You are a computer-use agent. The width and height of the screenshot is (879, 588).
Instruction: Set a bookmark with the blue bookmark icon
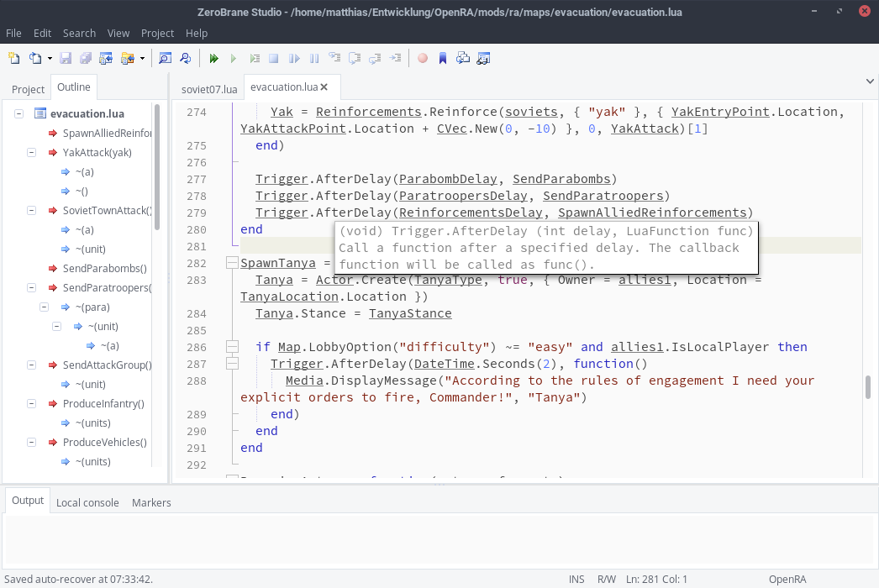coord(440,58)
